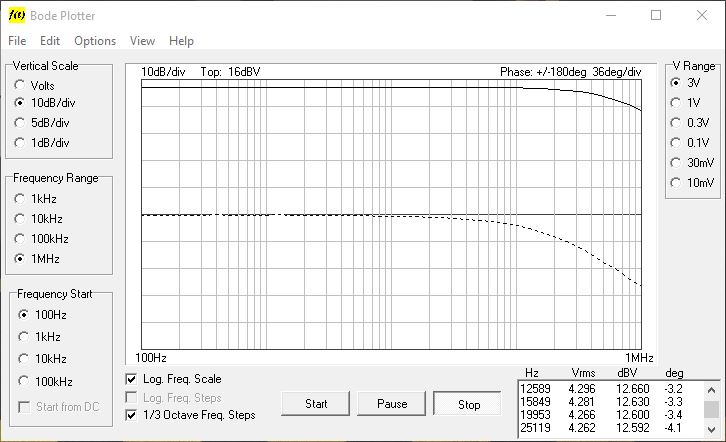Click the 36deg/div phase label
726x442 pixels.
tap(617, 72)
